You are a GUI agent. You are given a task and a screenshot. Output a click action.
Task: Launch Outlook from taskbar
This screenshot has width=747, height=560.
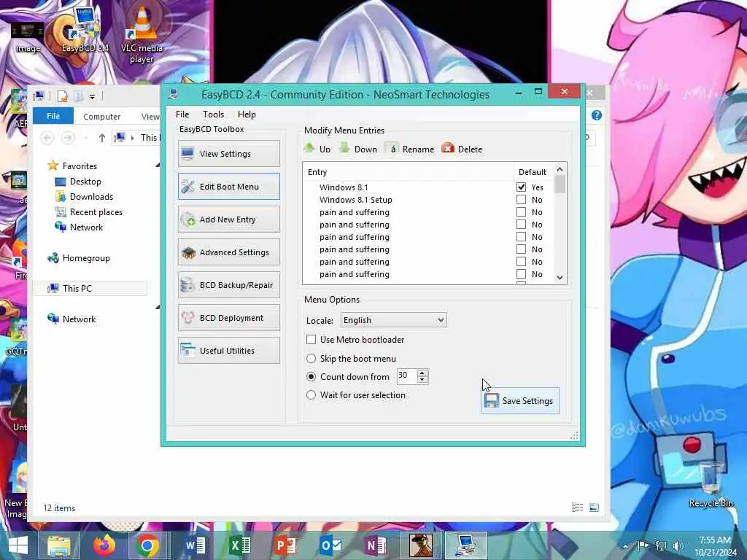coord(330,545)
